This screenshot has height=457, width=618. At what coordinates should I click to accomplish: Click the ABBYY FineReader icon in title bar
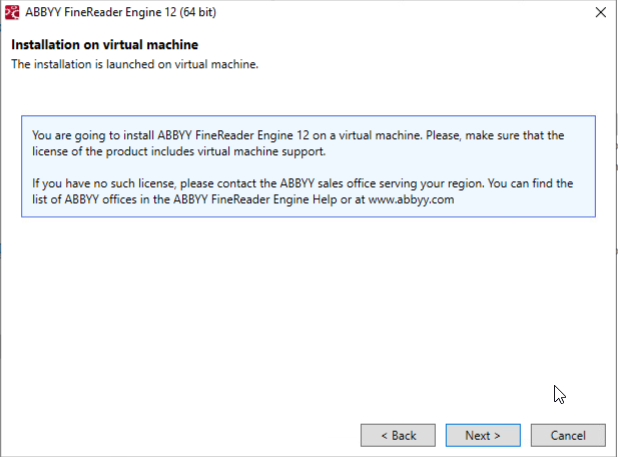coord(12,12)
